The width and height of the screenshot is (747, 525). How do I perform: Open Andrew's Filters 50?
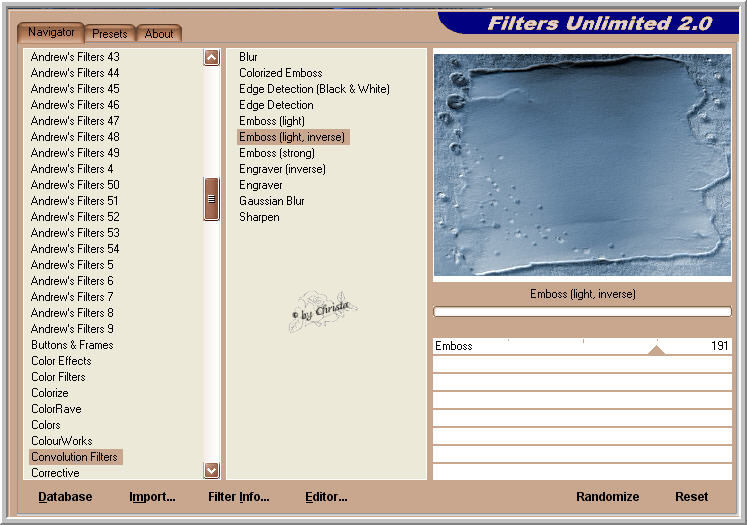(75, 185)
